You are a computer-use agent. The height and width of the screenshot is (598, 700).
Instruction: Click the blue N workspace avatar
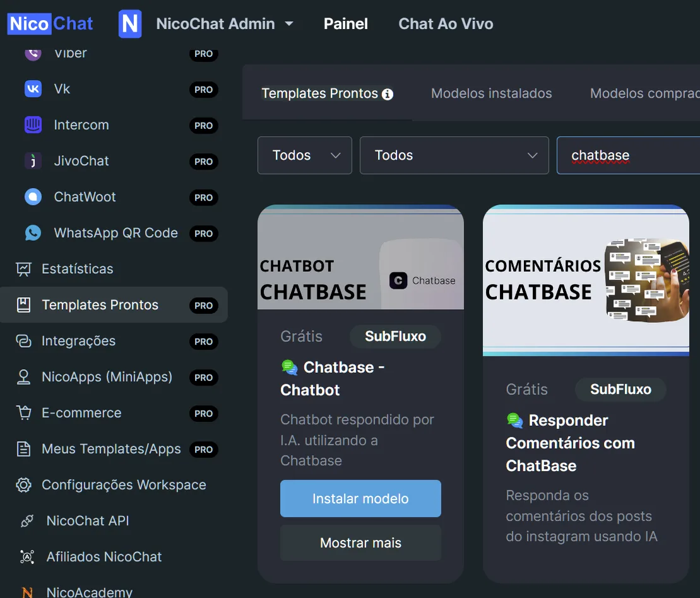(130, 23)
